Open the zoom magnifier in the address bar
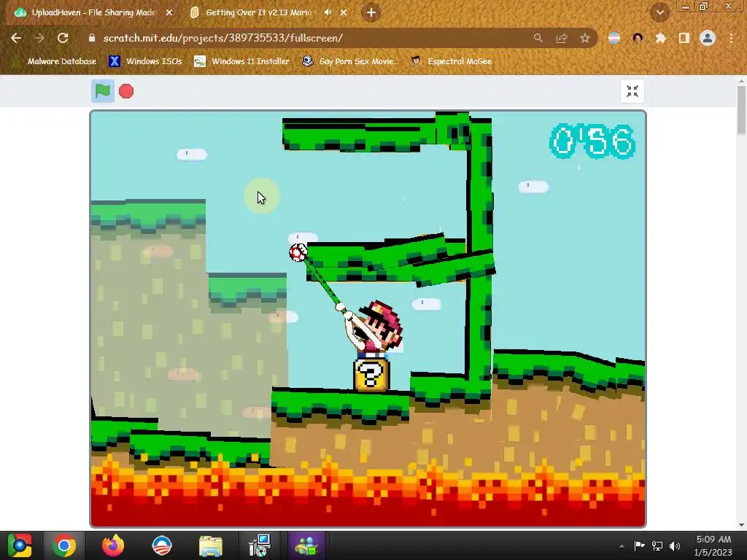The width and height of the screenshot is (747, 560). pyautogui.click(x=538, y=38)
